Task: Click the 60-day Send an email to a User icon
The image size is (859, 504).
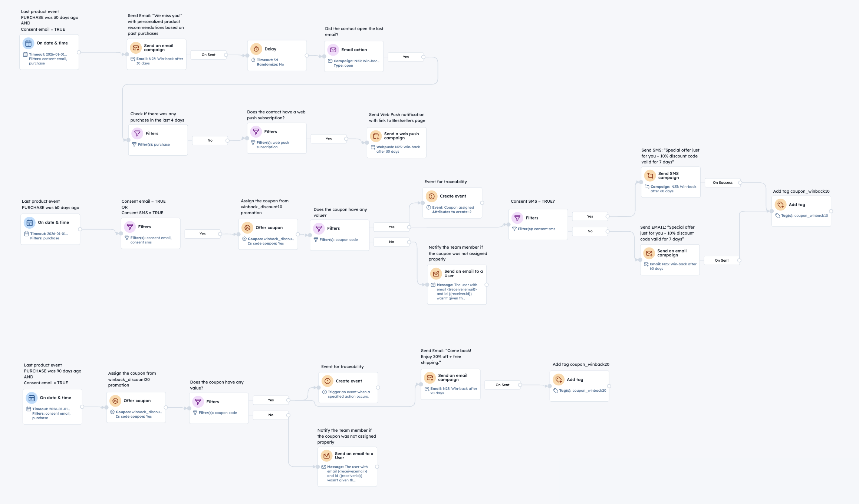Action: [x=436, y=273]
